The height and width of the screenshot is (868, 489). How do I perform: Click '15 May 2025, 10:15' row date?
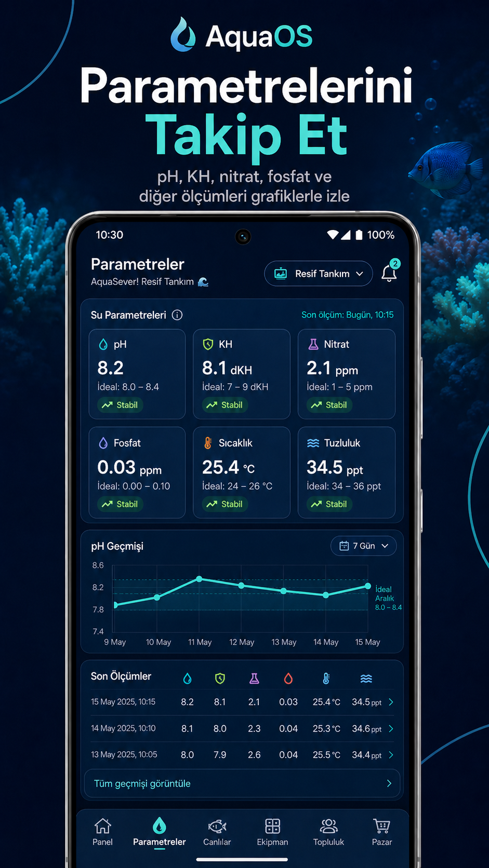pyautogui.click(x=123, y=702)
